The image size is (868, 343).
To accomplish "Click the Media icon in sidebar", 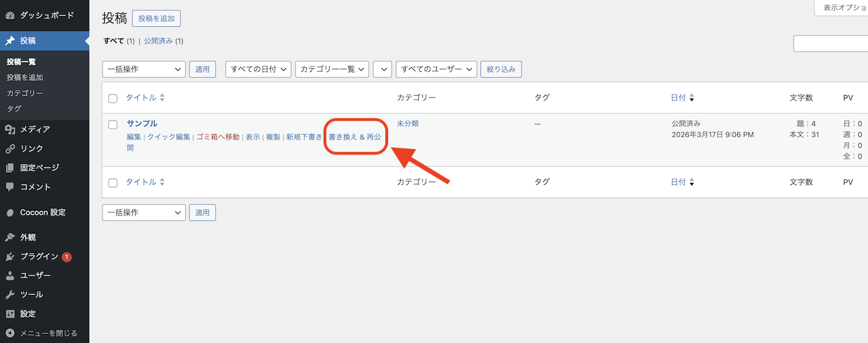I will click(10, 129).
